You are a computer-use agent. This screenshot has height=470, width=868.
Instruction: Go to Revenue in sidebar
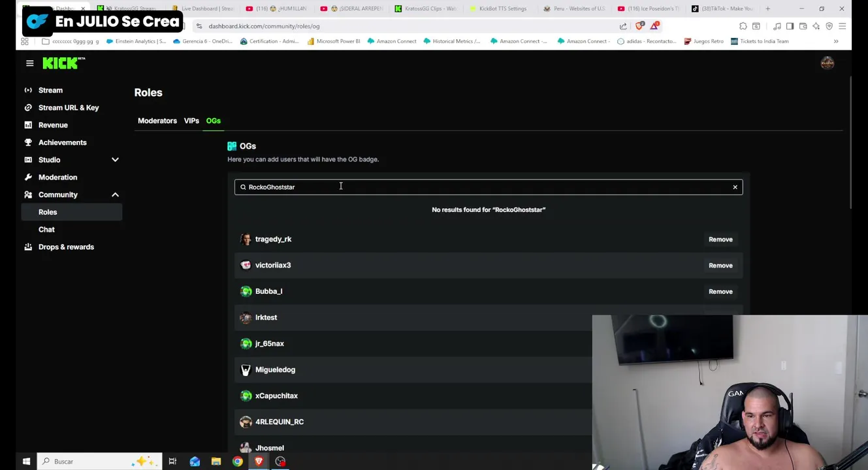53,125
